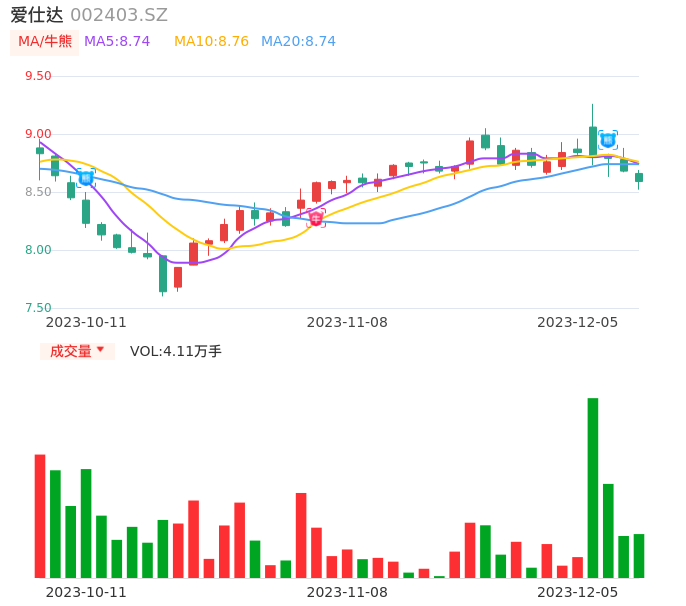Image resolution: width=686 pixels, height=606 pixels.
Task: Click the 2023-11-08 date label under price chart
Action: (x=347, y=322)
